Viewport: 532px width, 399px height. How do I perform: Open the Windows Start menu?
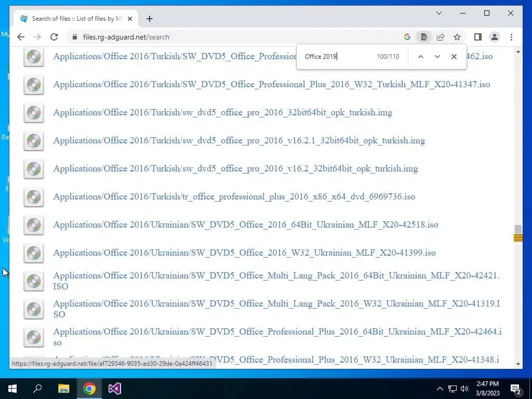pyautogui.click(x=12, y=389)
